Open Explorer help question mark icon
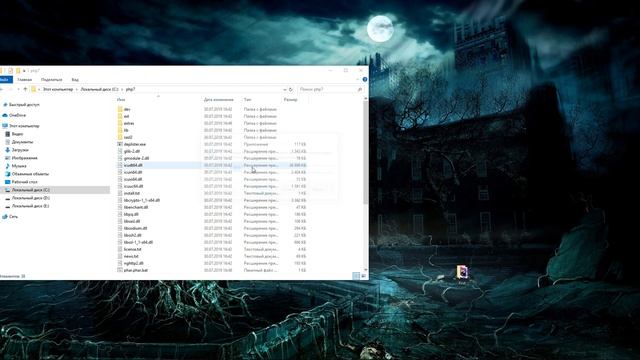Screen dimensions: 640x360 pyautogui.click(x=364, y=80)
